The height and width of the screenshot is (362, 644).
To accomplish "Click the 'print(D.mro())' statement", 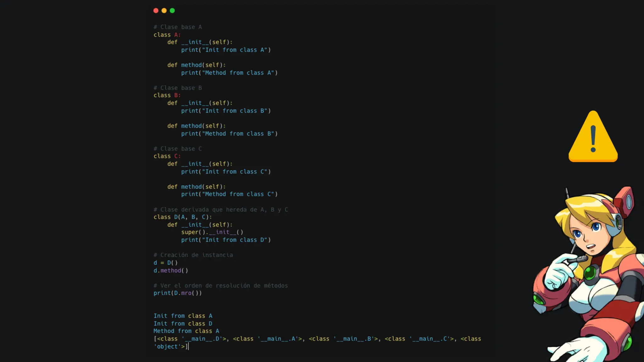I will 177,293.
